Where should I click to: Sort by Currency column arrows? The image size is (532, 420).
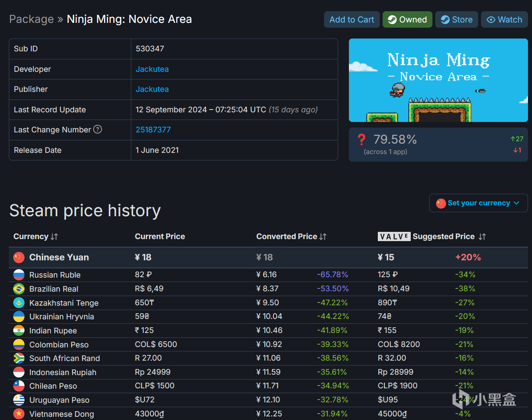pos(54,237)
